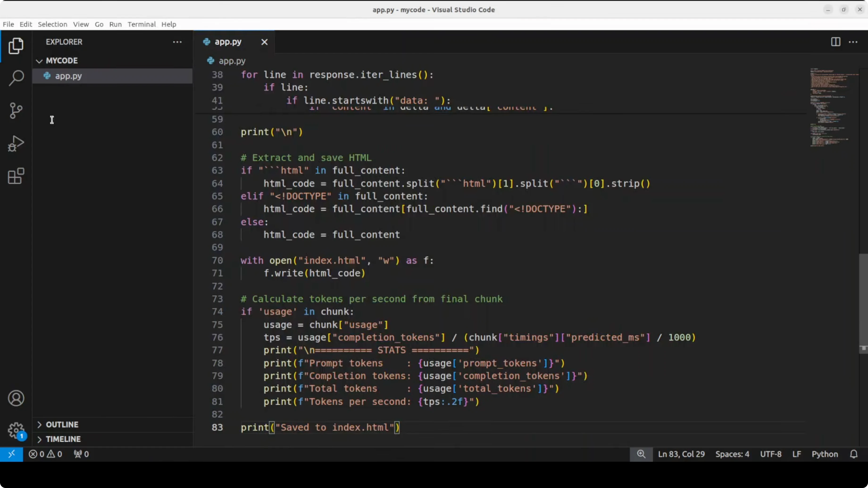Open Run and Debug view

point(16,144)
